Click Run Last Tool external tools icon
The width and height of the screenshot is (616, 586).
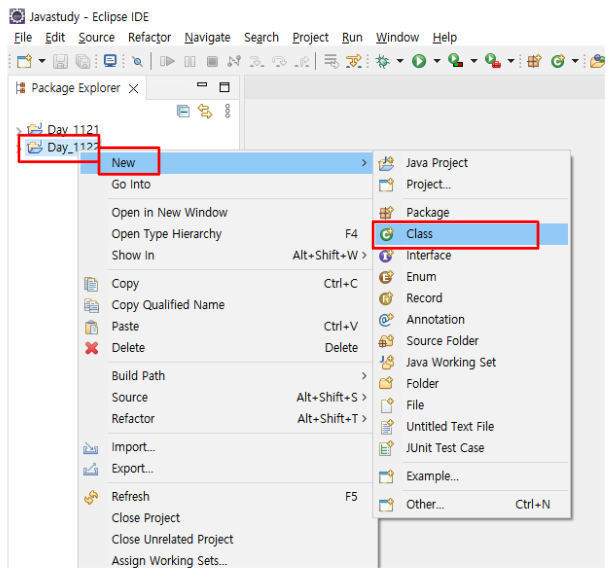tap(493, 61)
